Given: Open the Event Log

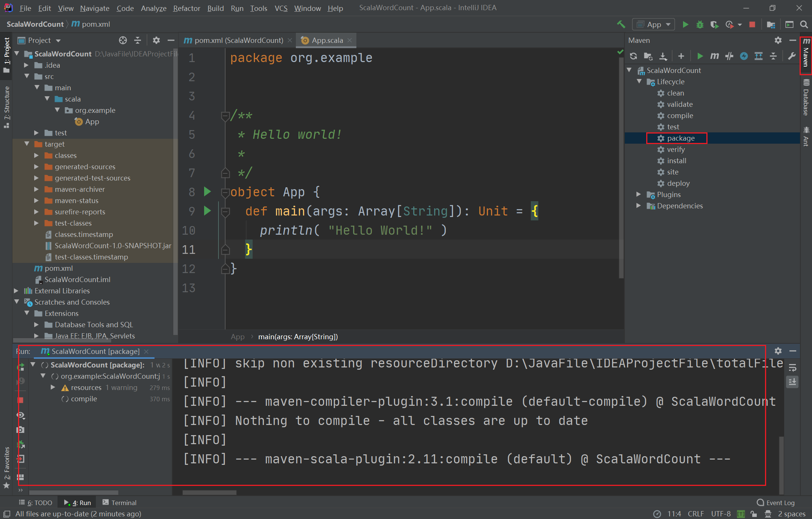Looking at the screenshot, I should [776, 502].
